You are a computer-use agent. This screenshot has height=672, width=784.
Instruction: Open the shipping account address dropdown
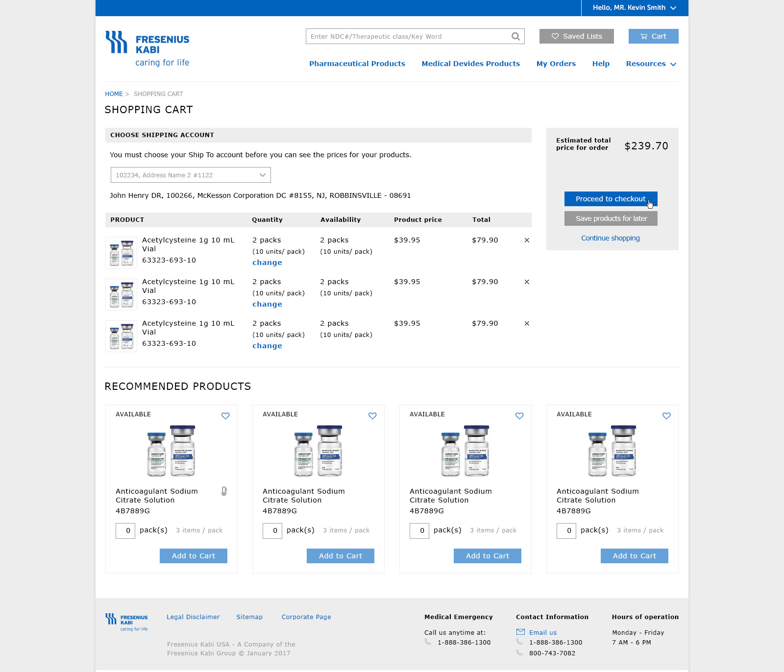pyautogui.click(x=191, y=175)
